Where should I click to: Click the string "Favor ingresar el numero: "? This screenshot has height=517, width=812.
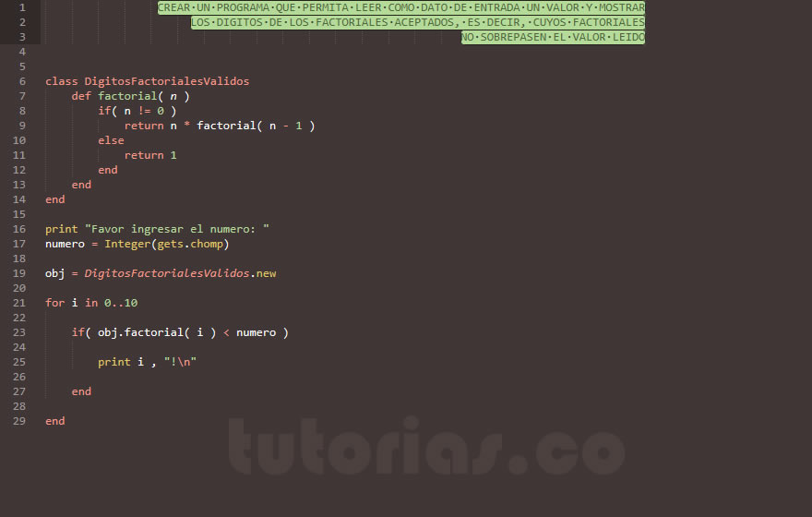coord(177,229)
